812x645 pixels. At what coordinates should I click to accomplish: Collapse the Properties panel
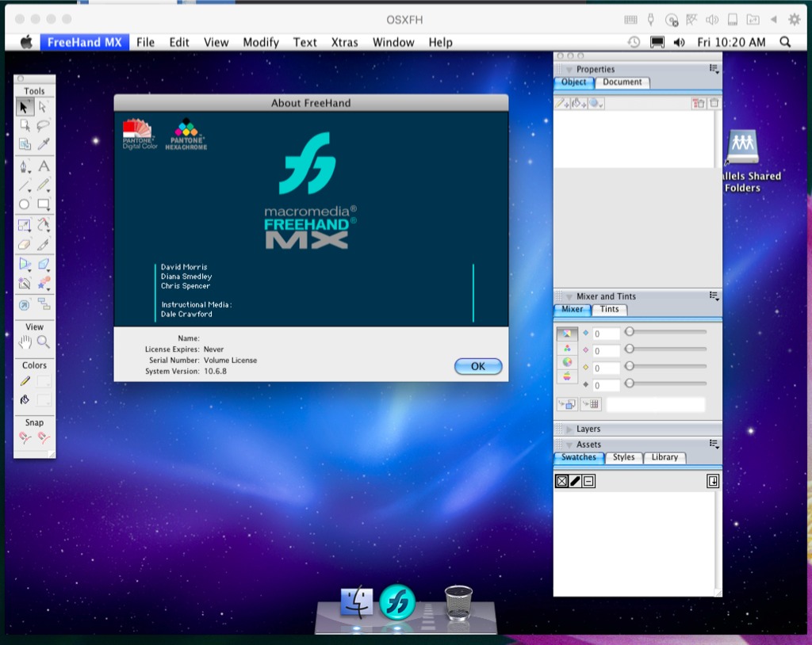569,70
